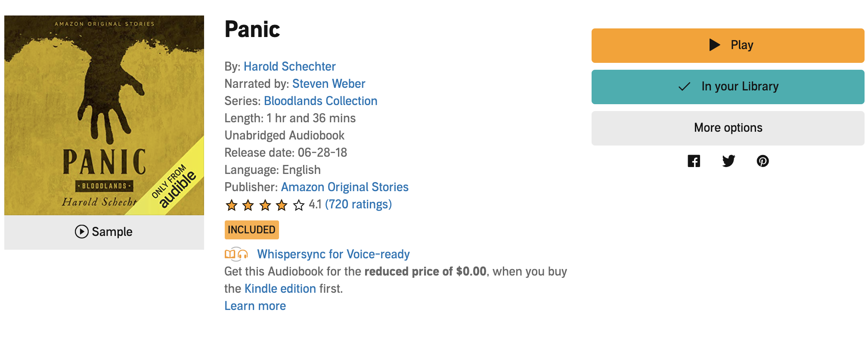Click the Whispersync for Voice-ready link

pyautogui.click(x=333, y=254)
